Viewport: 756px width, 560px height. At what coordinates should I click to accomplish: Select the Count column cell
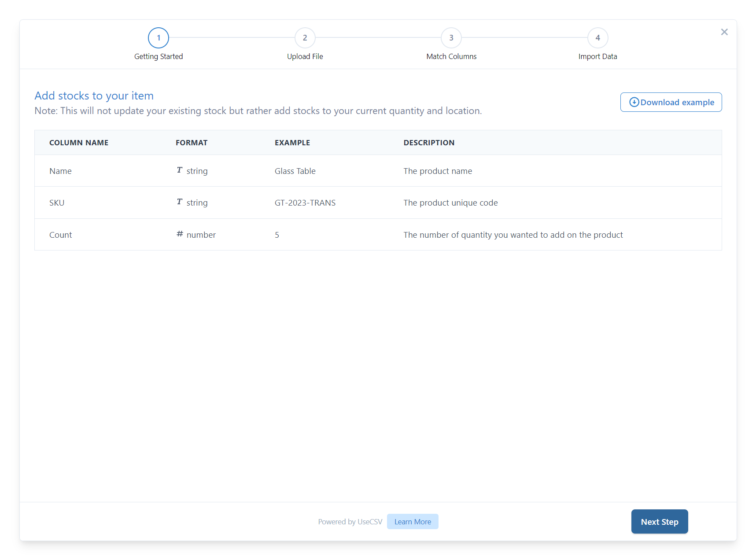point(60,235)
